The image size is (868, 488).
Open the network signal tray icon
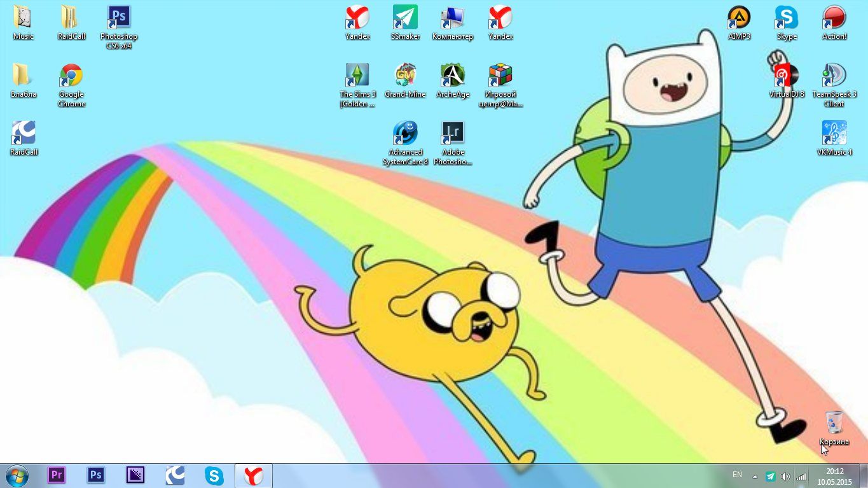[801, 476]
